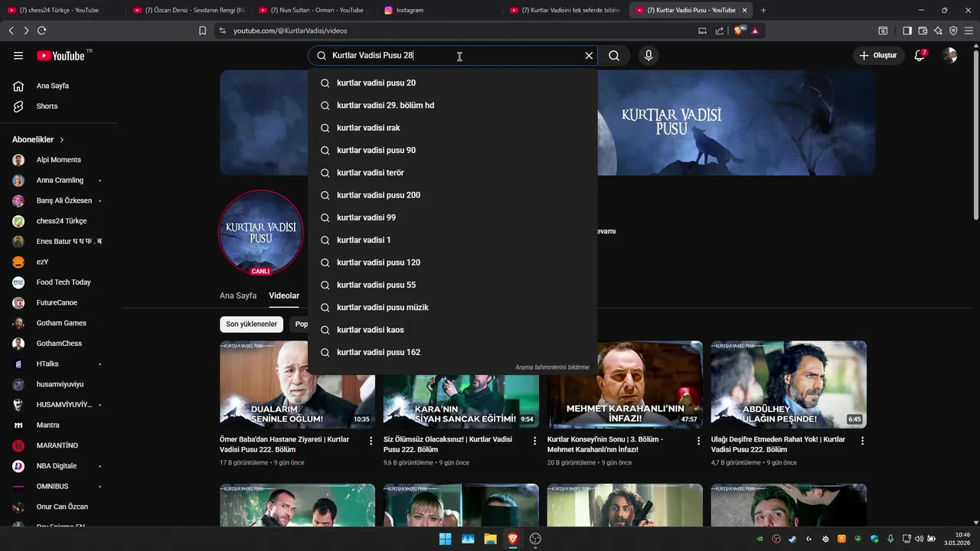
Task: Open a new browser tab
Action: tap(763, 10)
